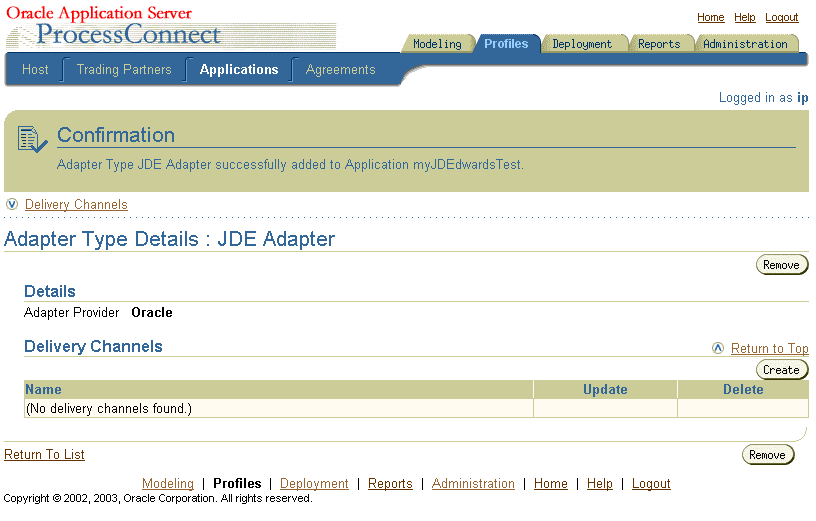The width and height of the screenshot is (816, 521).
Task: Click the Home link in the footer
Action: 551,484
